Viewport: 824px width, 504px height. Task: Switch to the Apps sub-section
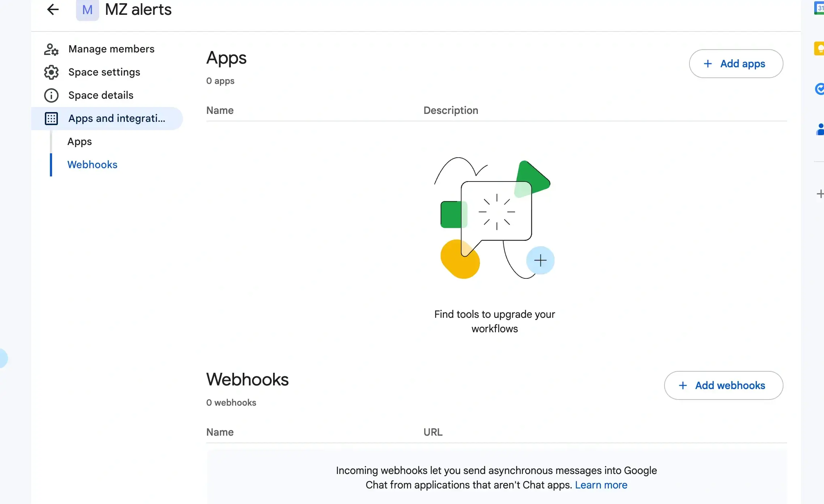pyautogui.click(x=79, y=142)
